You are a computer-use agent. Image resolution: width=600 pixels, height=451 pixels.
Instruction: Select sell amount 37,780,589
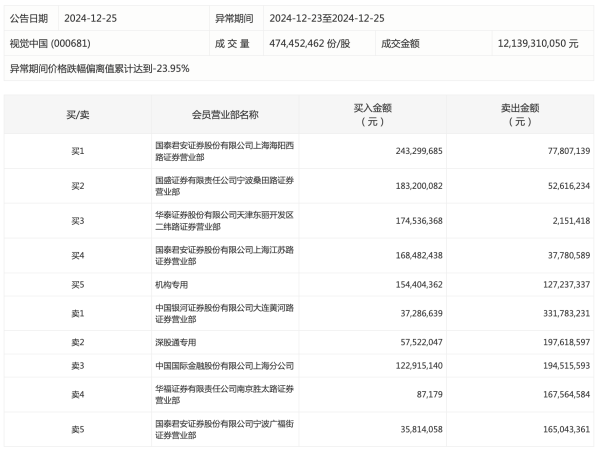tap(569, 256)
